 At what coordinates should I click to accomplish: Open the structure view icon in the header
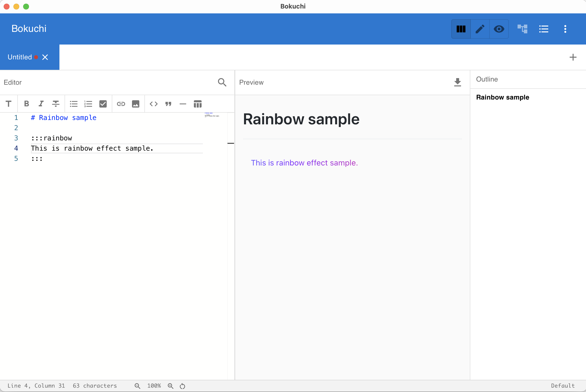[522, 29]
